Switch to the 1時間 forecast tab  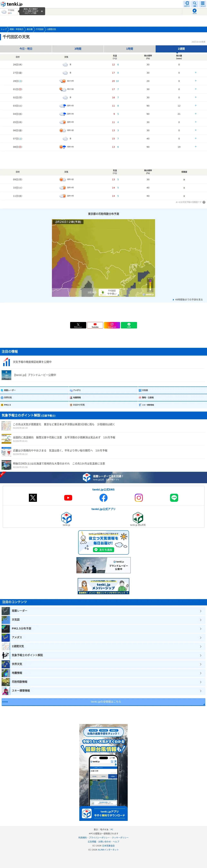pyautogui.click(x=130, y=49)
